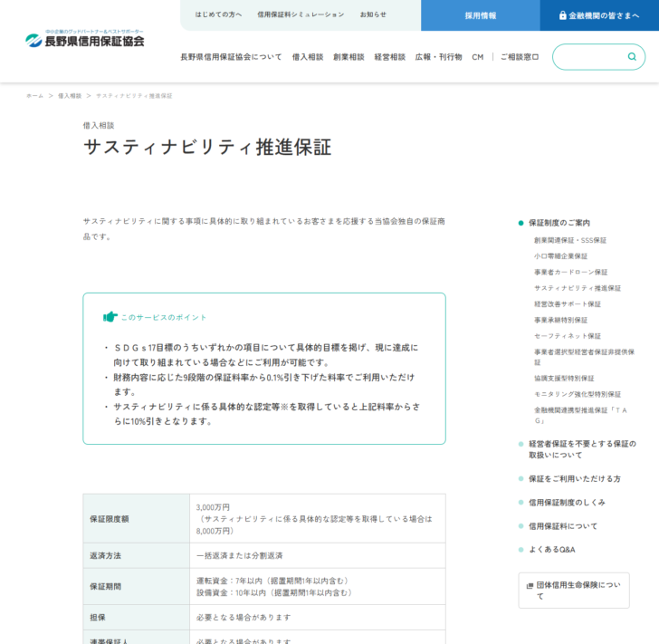Click このサービスのポイント heading text
Viewport: 659px width, 644px height.
point(164,318)
